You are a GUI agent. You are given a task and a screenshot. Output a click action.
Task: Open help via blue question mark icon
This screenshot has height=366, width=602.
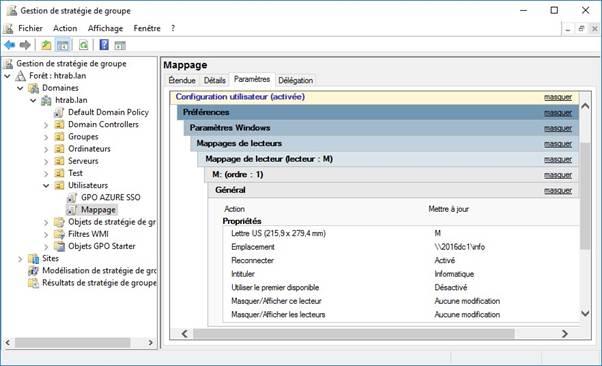pos(104,45)
